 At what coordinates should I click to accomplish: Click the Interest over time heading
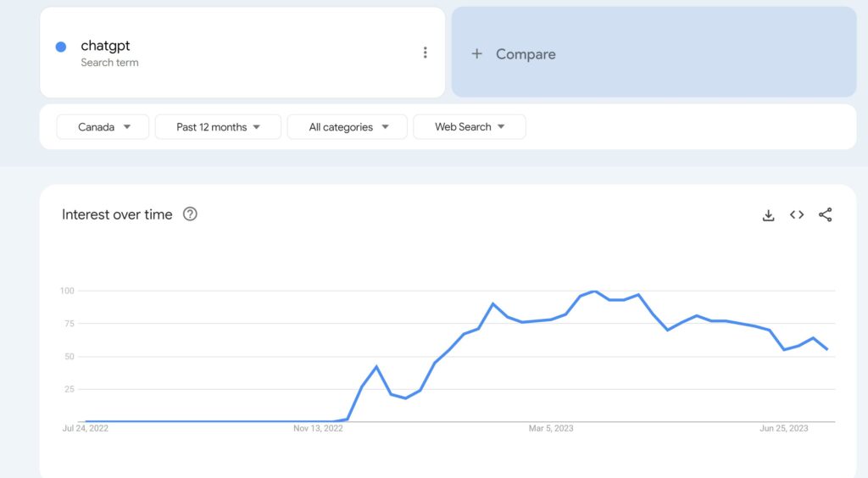point(117,214)
